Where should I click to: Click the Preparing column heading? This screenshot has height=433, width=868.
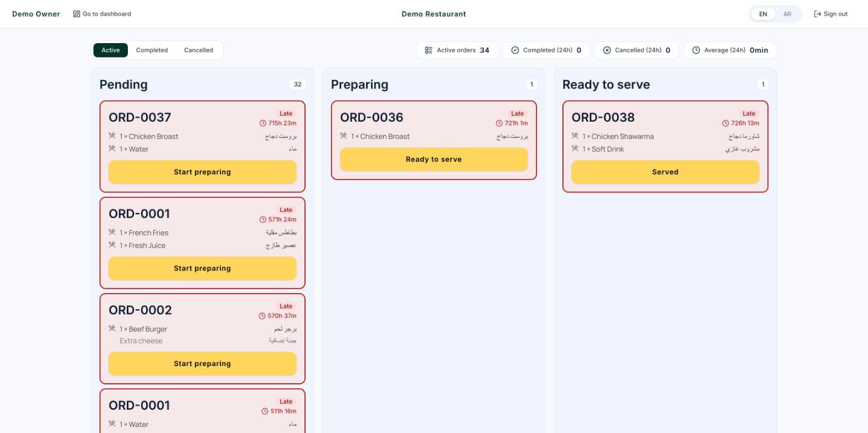[360, 85]
